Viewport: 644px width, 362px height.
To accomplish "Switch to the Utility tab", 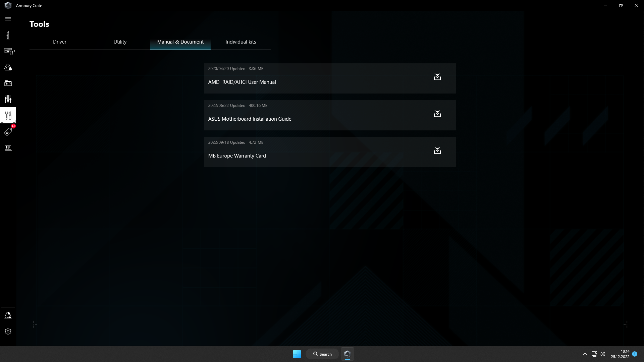I will point(120,42).
